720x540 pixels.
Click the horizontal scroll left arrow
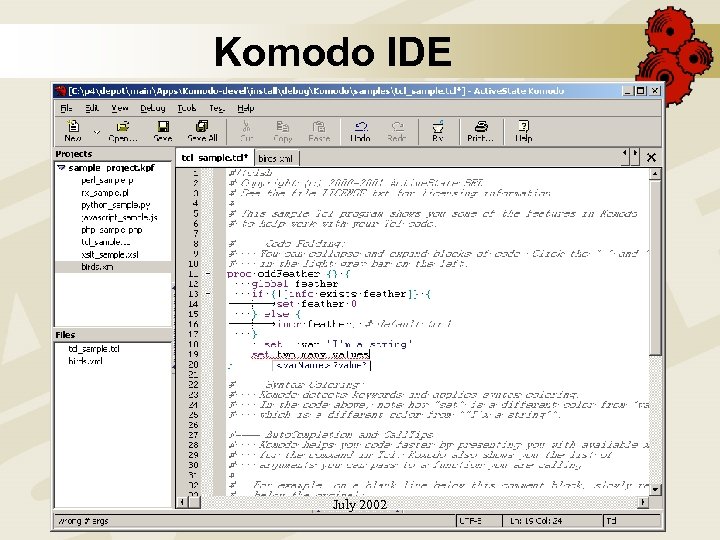tap(182, 502)
